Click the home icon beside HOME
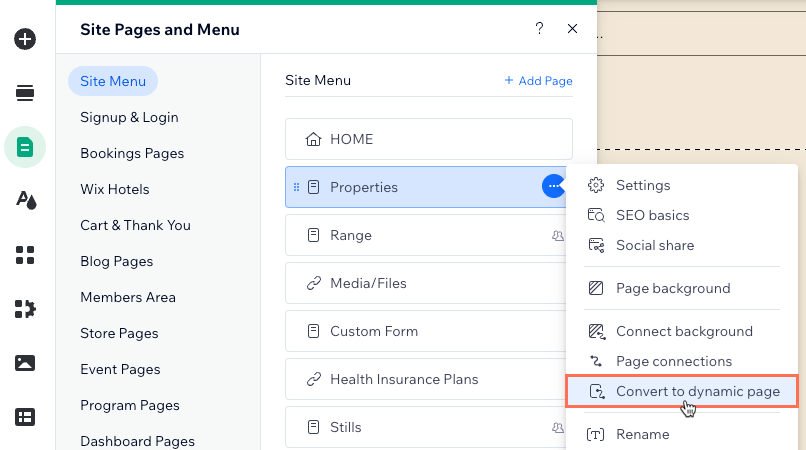The height and width of the screenshot is (450, 806). point(313,139)
